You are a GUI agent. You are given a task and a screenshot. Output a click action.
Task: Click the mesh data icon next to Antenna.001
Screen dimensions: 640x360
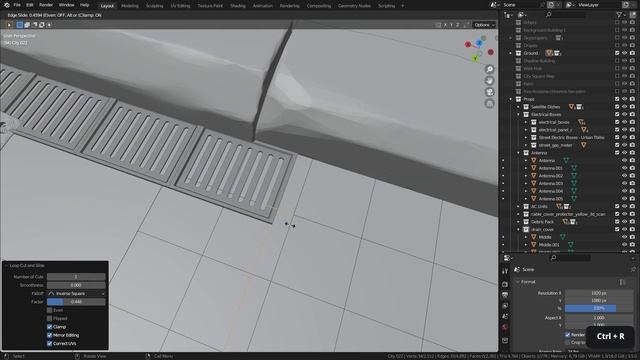coord(574,168)
